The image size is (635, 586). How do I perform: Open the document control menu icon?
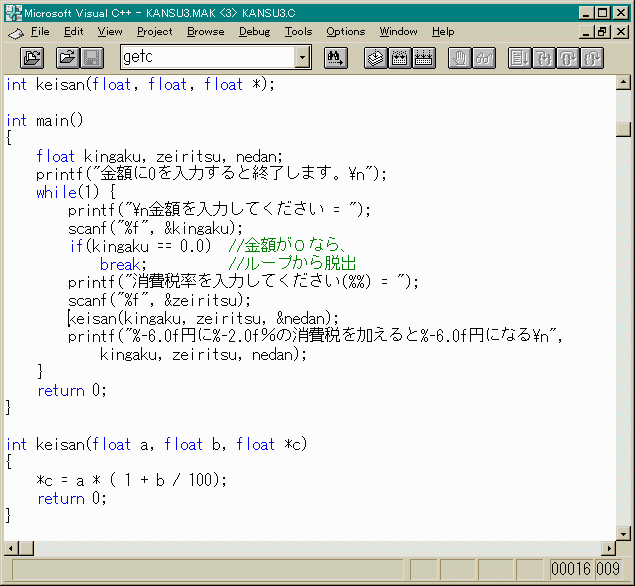[14, 32]
